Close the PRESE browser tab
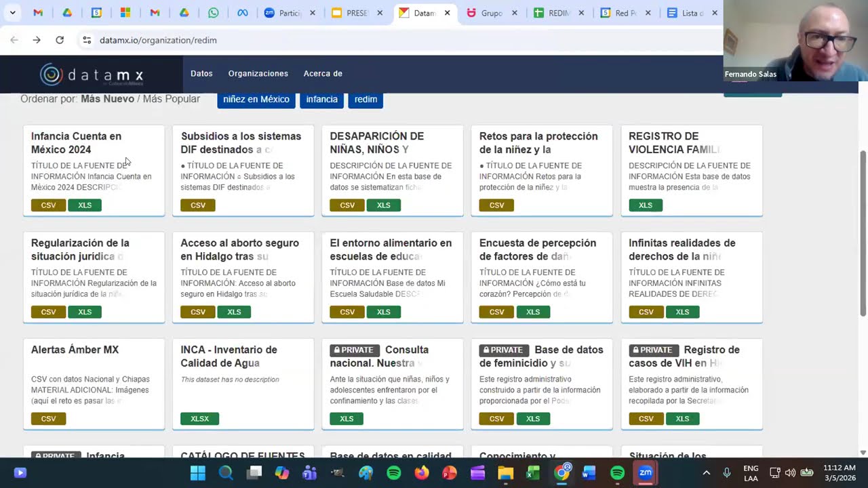The image size is (868, 488). pos(380,13)
